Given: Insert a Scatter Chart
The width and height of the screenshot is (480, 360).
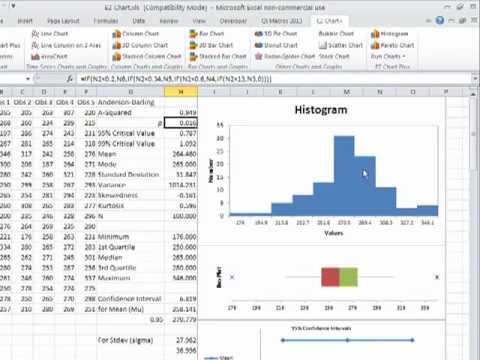Looking at the screenshot, I should pos(341,45).
